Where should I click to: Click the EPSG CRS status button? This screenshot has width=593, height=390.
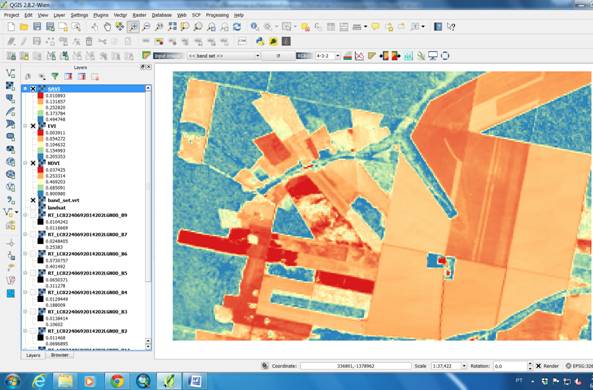click(579, 366)
